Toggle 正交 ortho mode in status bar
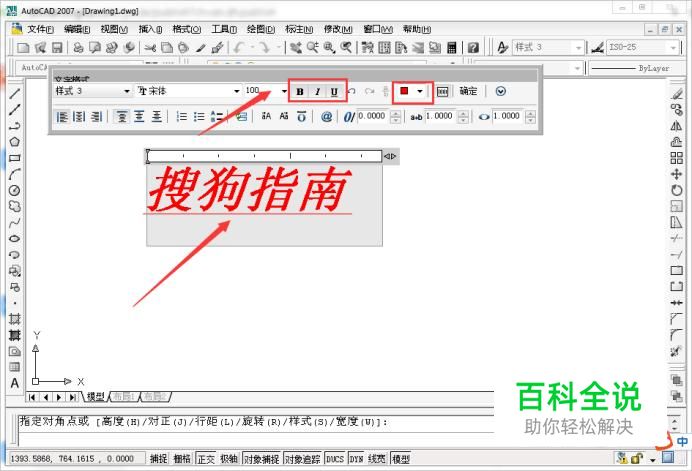This screenshot has width=692, height=471. [x=206, y=459]
